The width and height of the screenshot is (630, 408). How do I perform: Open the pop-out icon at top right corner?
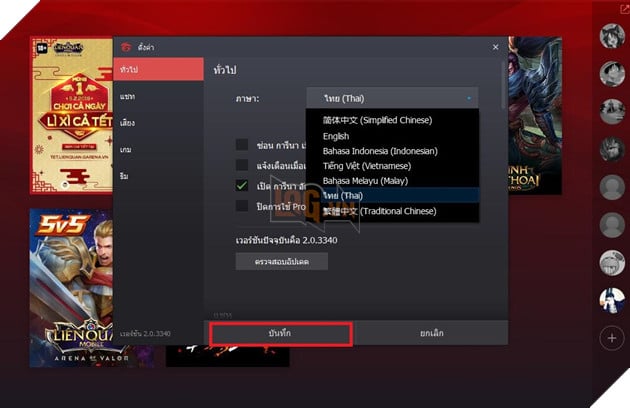pyautogui.click(x=612, y=9)
